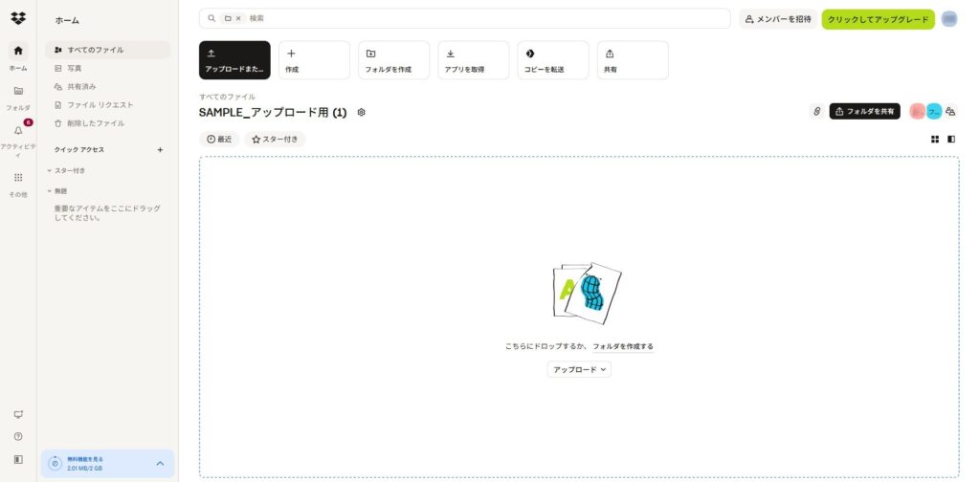The width and height of the screenshot is (980, 482).
Task: Toggle the right details pane icon
Action: (951, 140)
